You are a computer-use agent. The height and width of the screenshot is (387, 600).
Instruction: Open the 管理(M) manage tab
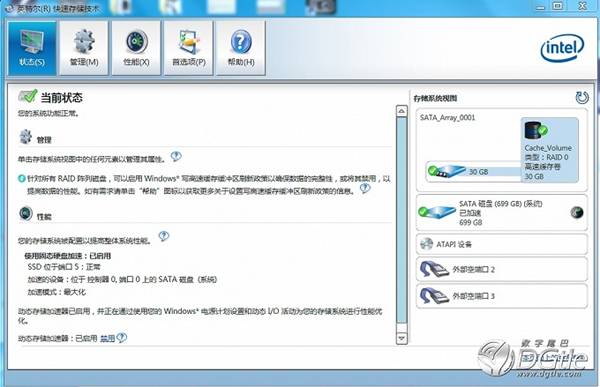point(84,48)
